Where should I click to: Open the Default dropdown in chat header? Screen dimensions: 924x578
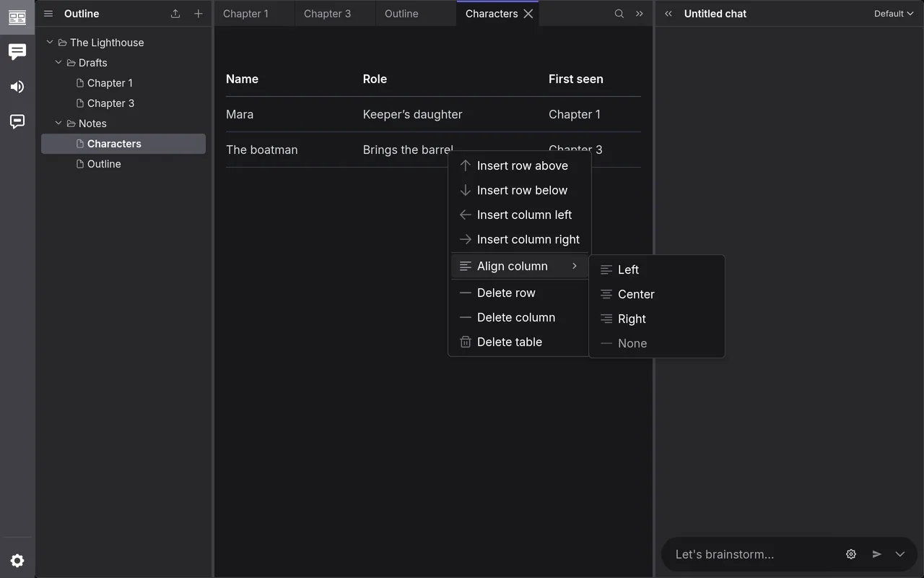pos(894,14)
